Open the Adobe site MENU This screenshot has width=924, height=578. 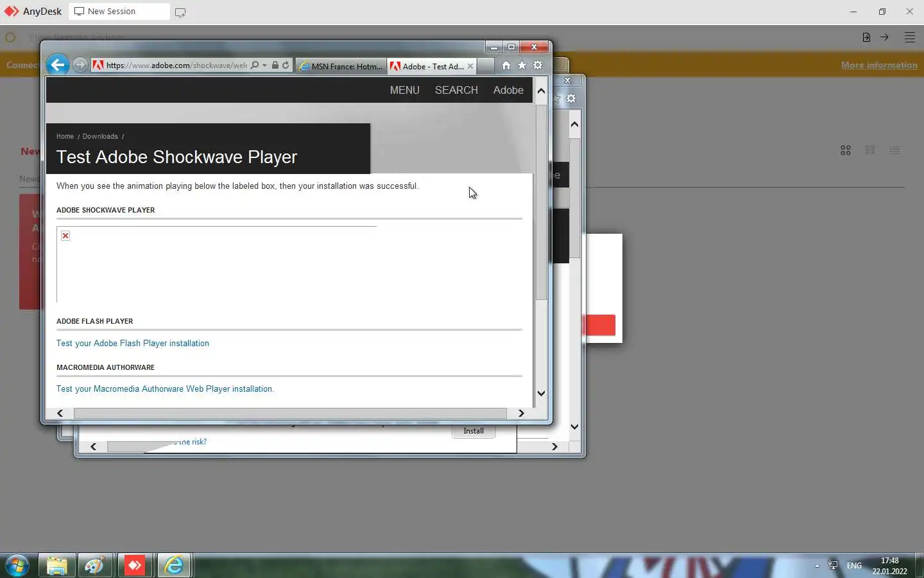coord(405,91)
